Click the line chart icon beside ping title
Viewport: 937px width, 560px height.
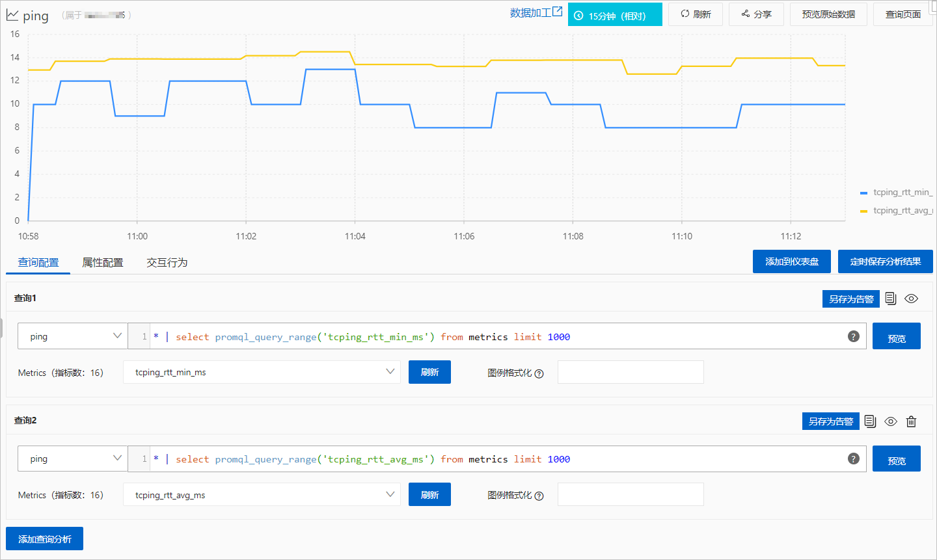click(x=12, y=15)
